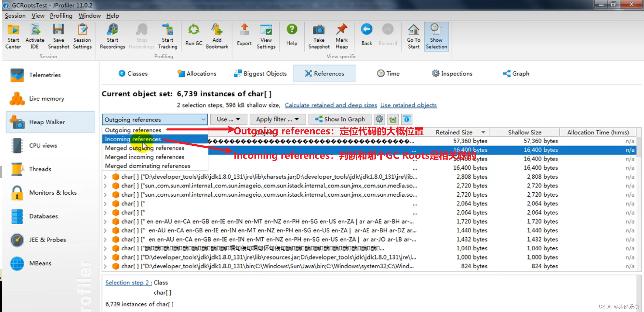Screen dimensions: 644x312
Task: Switch to the Allocations tab
Action: (x=197, y=73)
